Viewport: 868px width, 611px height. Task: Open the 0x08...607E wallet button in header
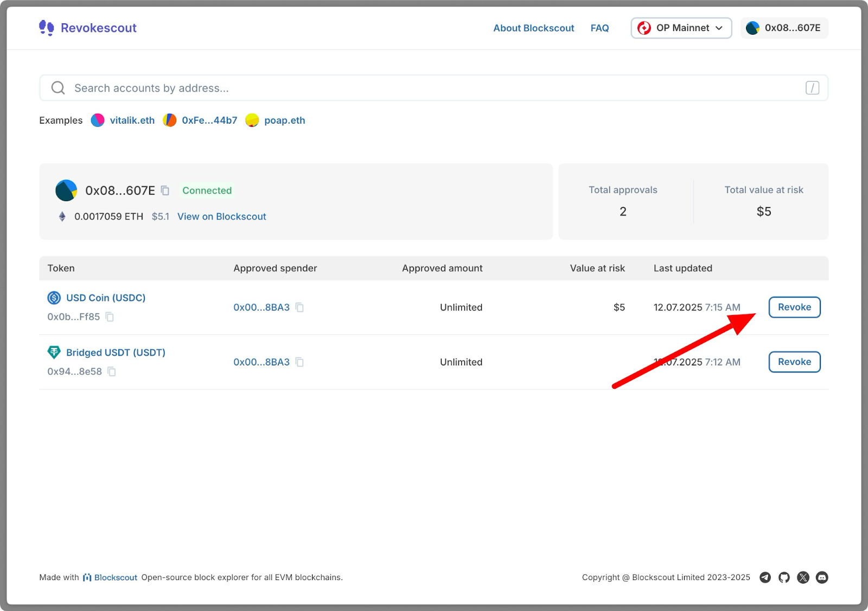784,28
